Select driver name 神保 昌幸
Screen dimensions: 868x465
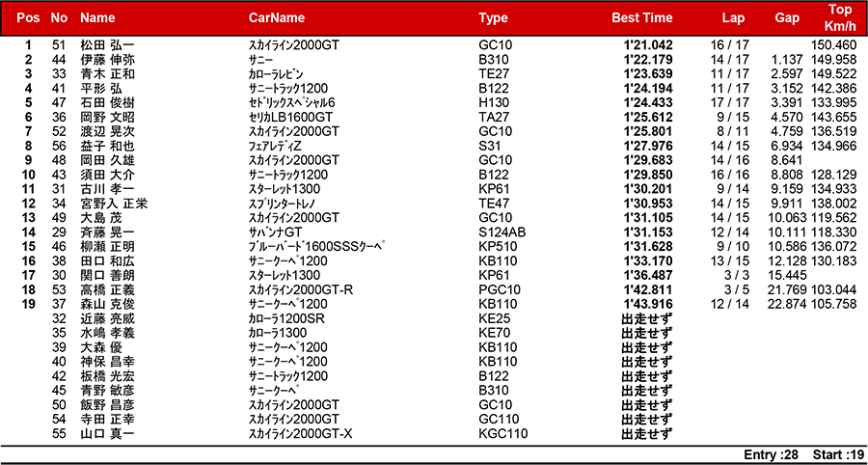coord(107,362)
